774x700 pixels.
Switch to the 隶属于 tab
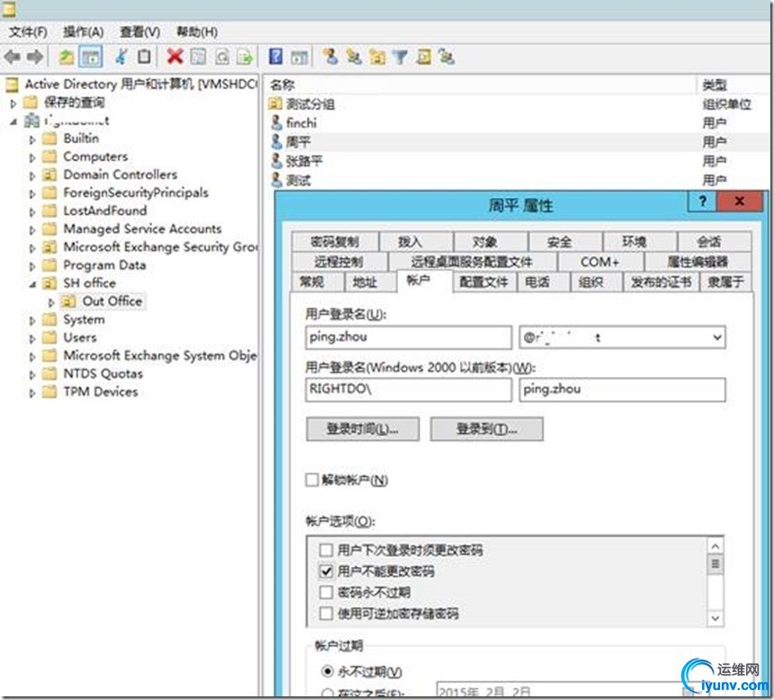click(x=725, y=282)
